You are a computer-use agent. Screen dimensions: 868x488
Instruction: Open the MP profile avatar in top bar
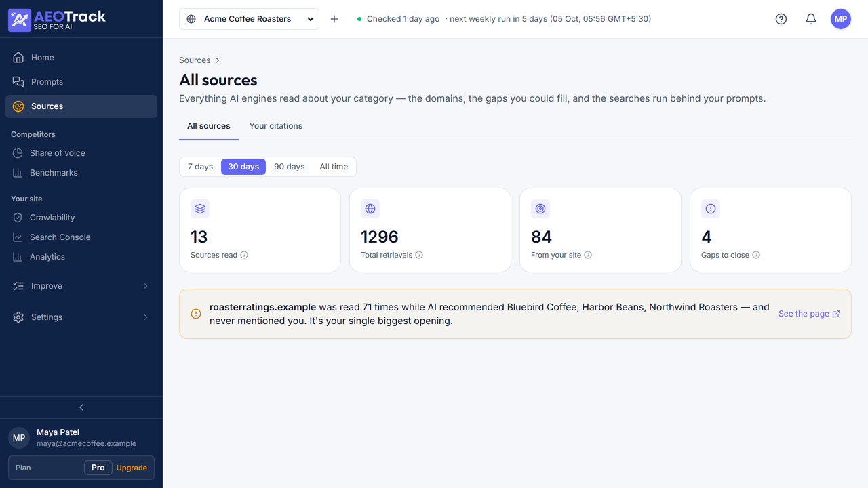(841, 19)
